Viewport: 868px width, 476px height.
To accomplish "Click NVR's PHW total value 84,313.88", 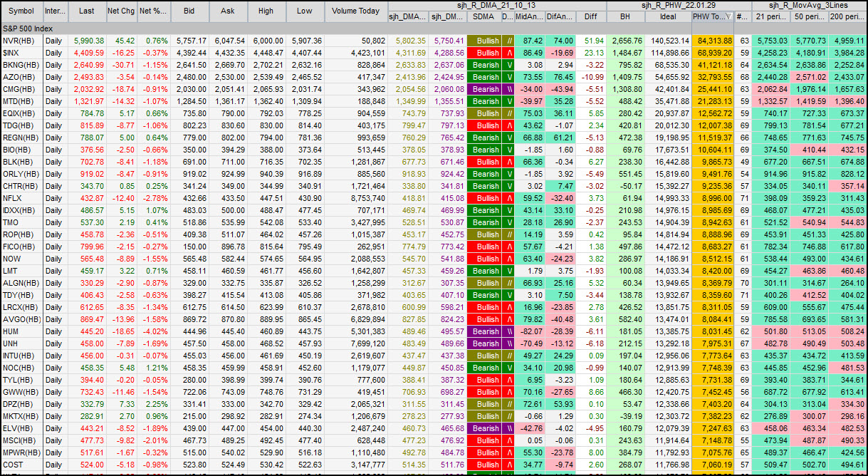I will tap(713, 41).
